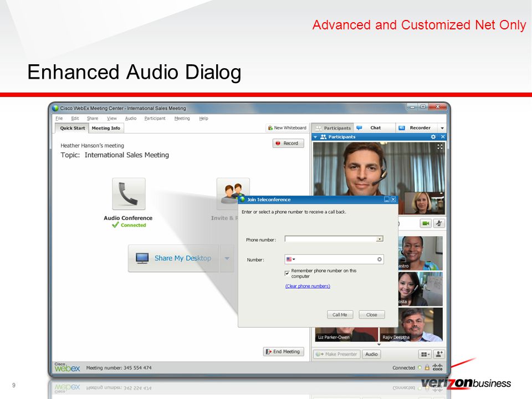Switch to the Meeting Info tab
The image size is (532, 399).
point(106,128)
